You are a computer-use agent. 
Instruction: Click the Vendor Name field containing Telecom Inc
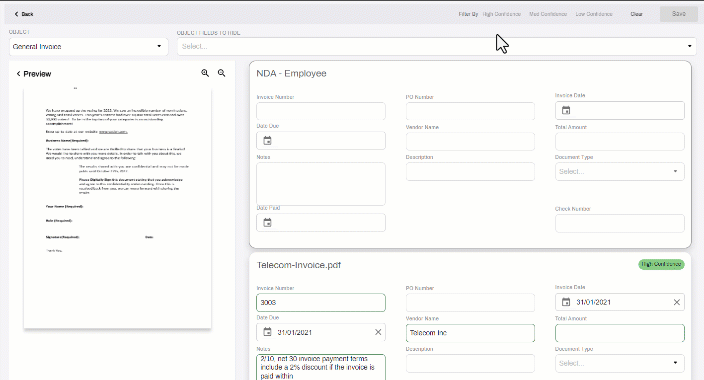pyautogui.click(x=470, y=333)
